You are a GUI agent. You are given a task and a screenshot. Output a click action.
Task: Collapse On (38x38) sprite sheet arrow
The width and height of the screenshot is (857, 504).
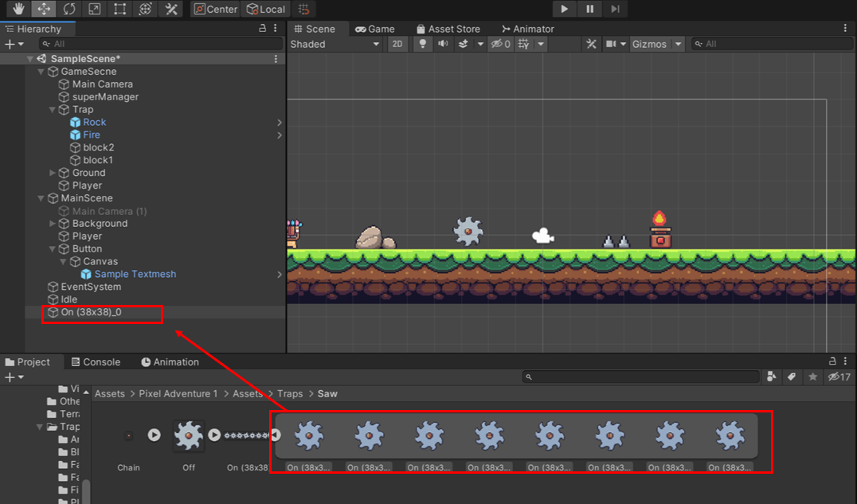(x=276, y=435)
